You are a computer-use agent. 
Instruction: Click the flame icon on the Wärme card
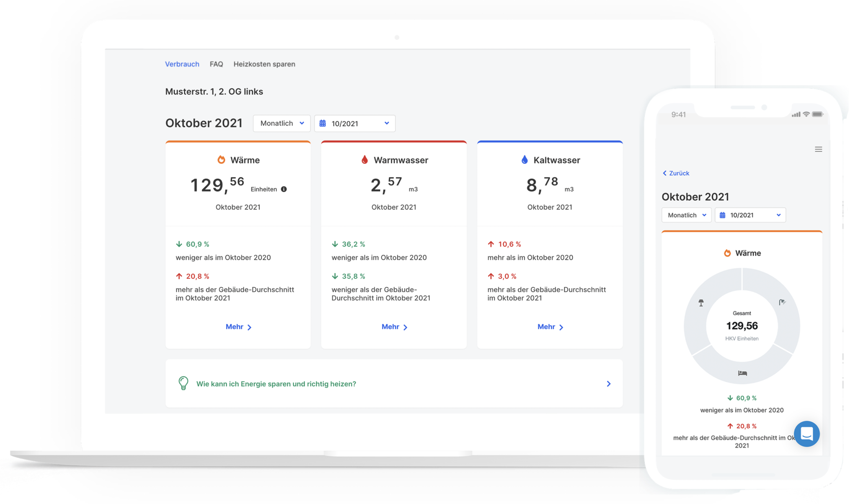pos(221,160)
